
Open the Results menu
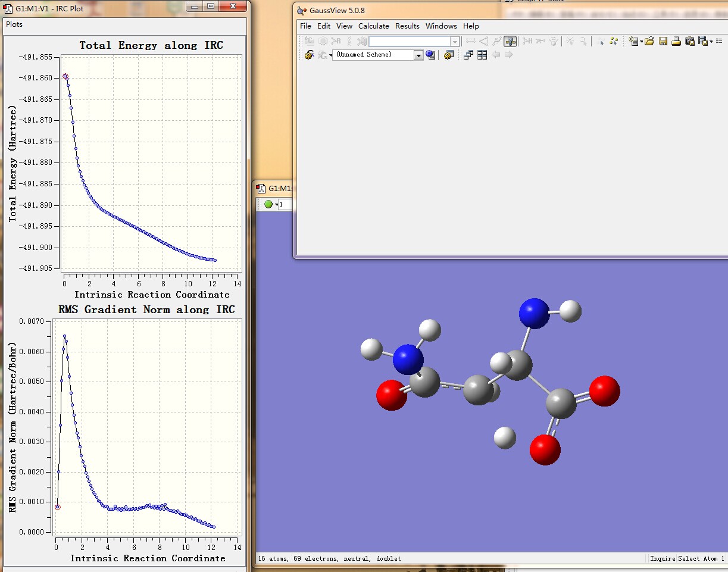tap(407, 26)
